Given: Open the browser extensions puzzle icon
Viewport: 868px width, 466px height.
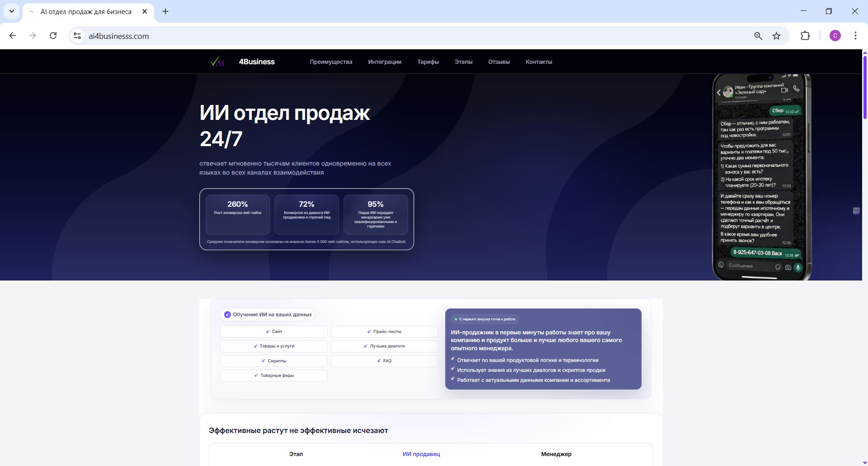Looking at the screenshot, I should (x=806, y=36).
